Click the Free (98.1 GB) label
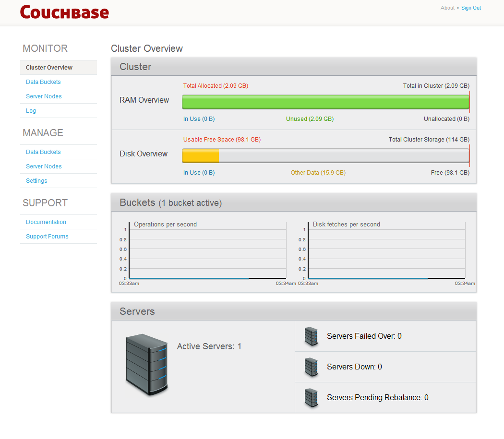This screenshot has width=504, height=439. (x=450, y=173)
